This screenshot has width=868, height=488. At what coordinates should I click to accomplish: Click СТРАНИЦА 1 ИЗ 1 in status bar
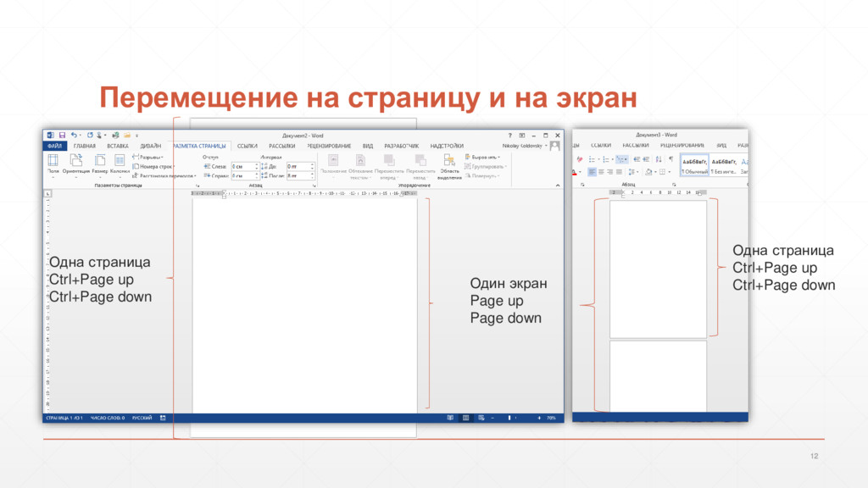point(64,418)
